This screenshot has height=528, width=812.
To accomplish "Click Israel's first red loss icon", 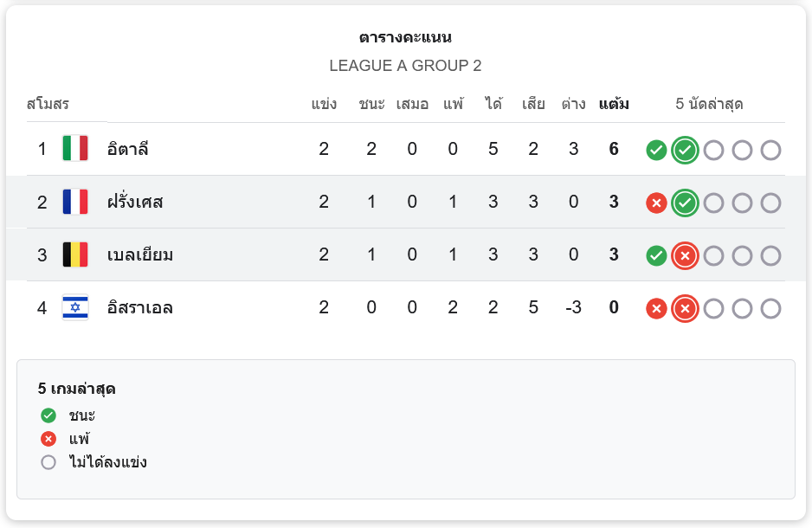I will [656, 309].
